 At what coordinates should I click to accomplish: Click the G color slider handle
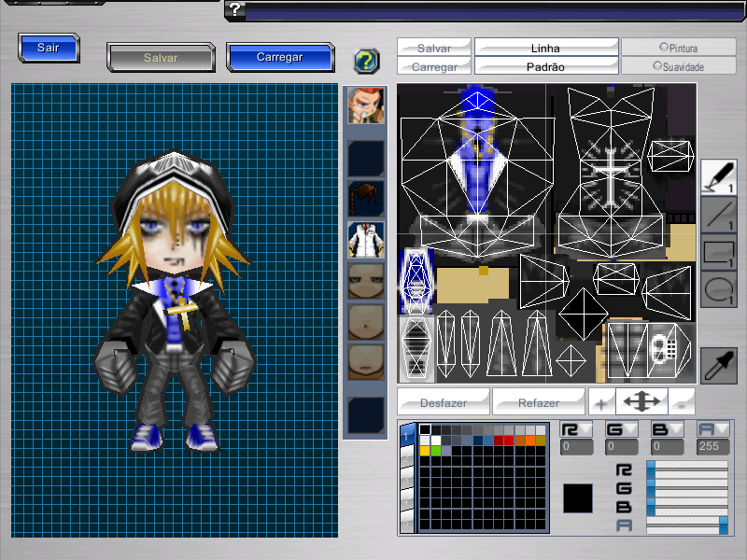click(651, 488)
